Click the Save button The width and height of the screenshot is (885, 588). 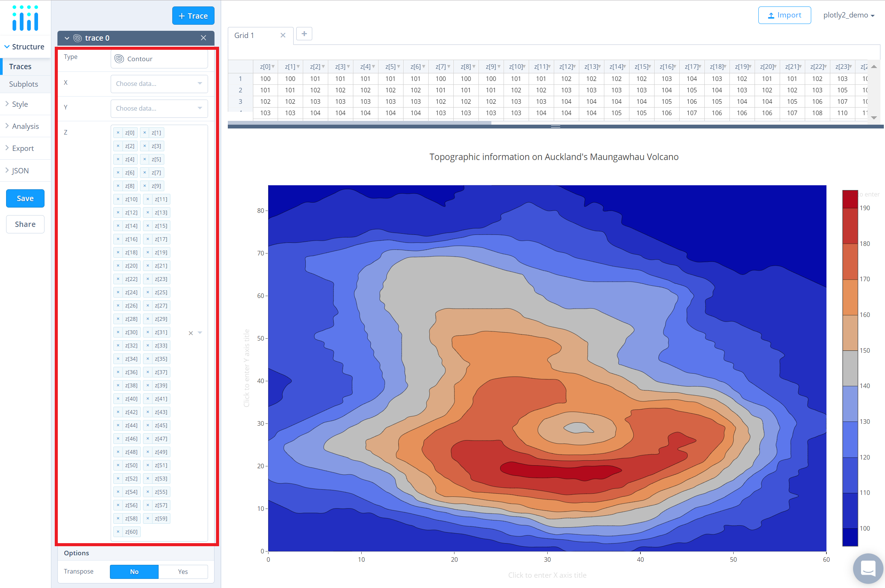(x=25, y=198)
